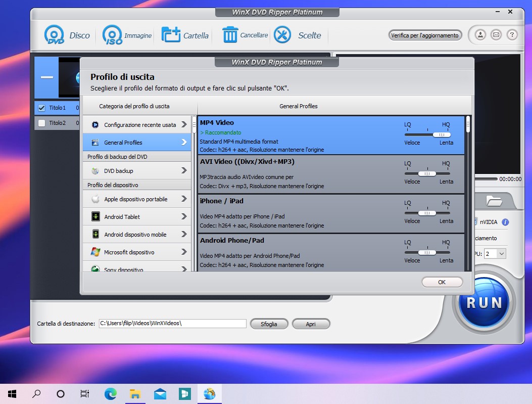Expand Microsoft dispositivo chevron
The width and height of the screenshot is (532, 404).
(184, 252)
